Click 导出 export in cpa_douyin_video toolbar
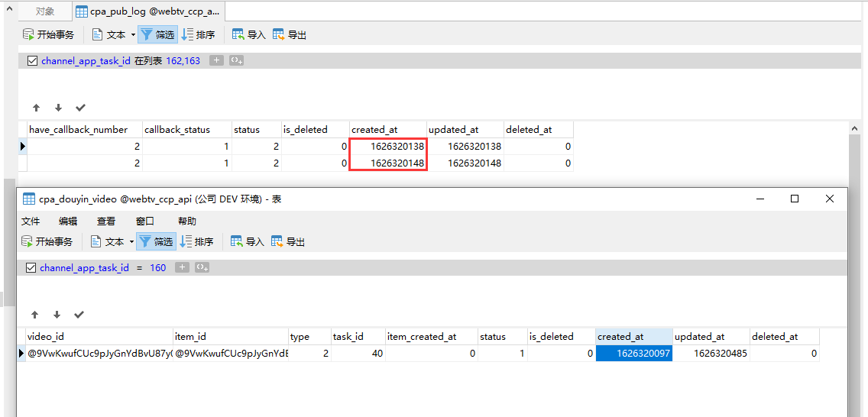The image size is (868, 417). coord(288,241)
